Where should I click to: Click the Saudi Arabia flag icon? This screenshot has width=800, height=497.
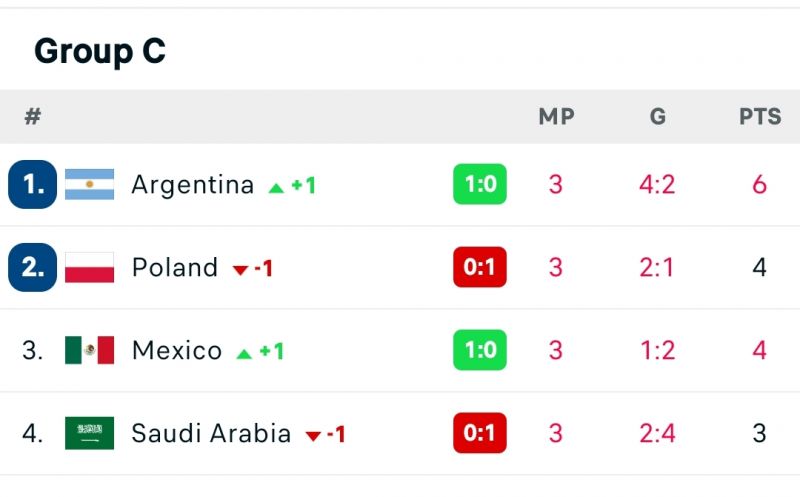click(89, 433)
